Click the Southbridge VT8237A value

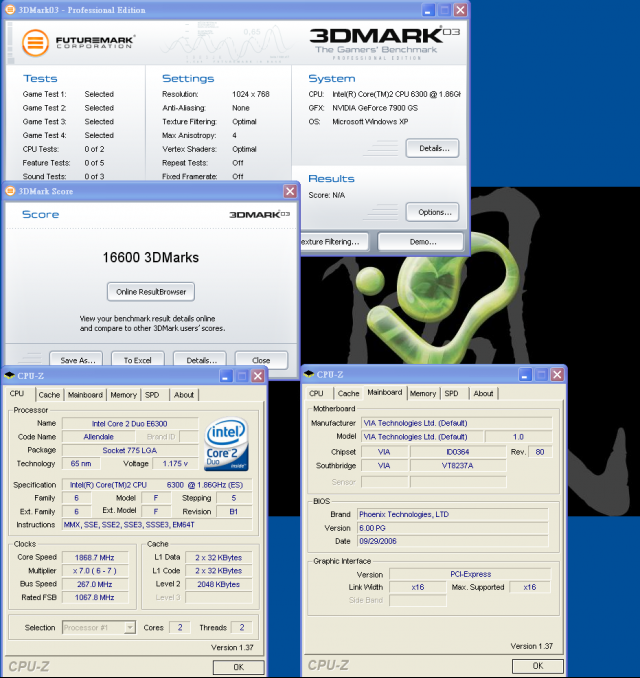pyautogui.click(x=458, y=466)
